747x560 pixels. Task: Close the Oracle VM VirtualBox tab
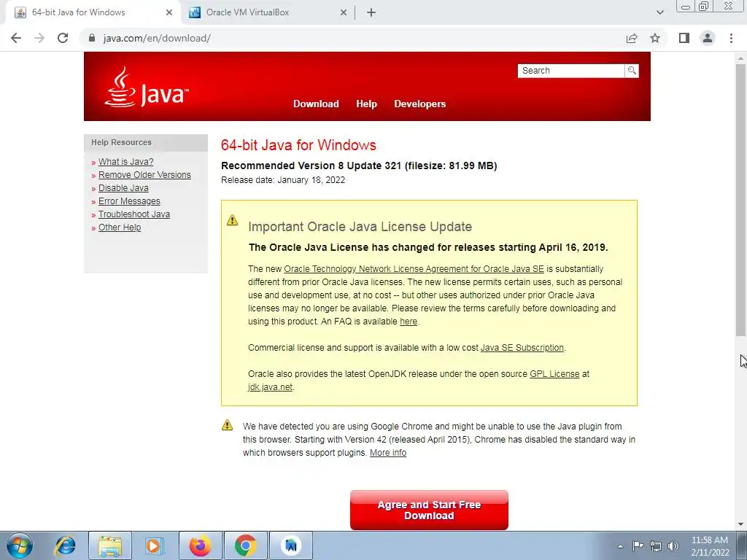[344, 13]
